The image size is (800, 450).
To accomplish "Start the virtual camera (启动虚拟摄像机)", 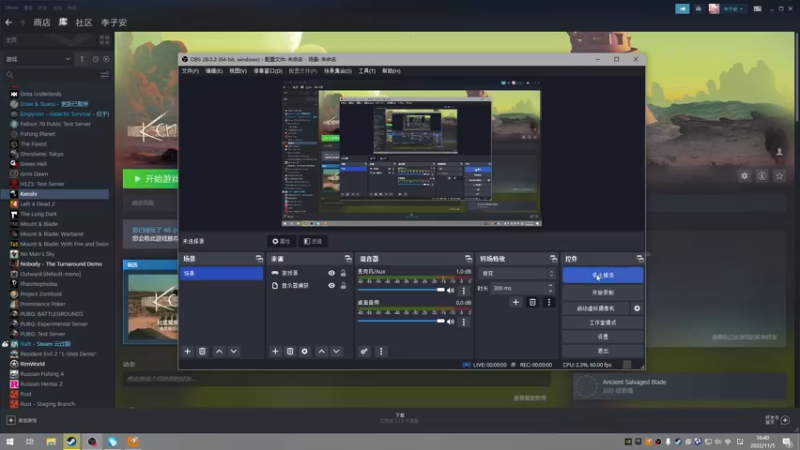I will point(595,308).
